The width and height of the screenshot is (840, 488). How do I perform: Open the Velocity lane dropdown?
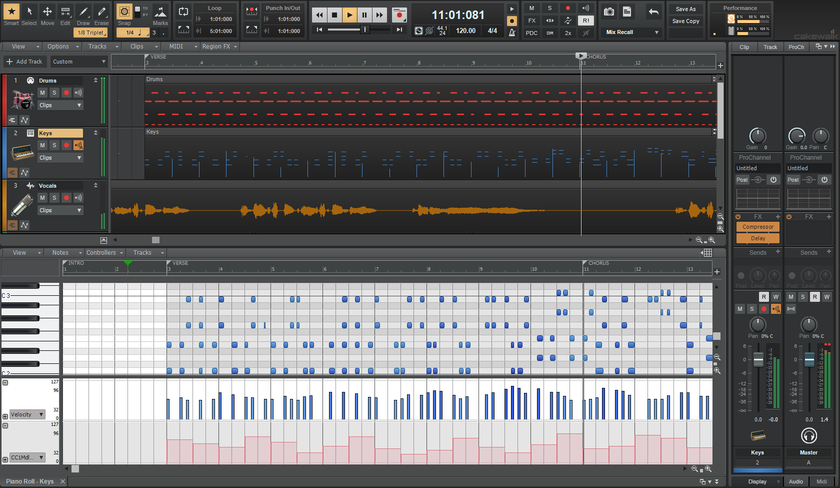pyautogui.click(x=26, y=414)
